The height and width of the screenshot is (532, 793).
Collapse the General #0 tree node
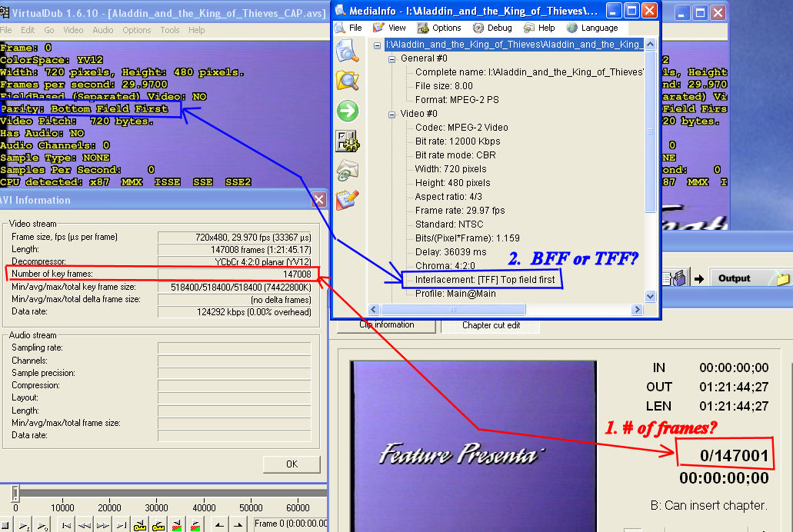point(392,59)
